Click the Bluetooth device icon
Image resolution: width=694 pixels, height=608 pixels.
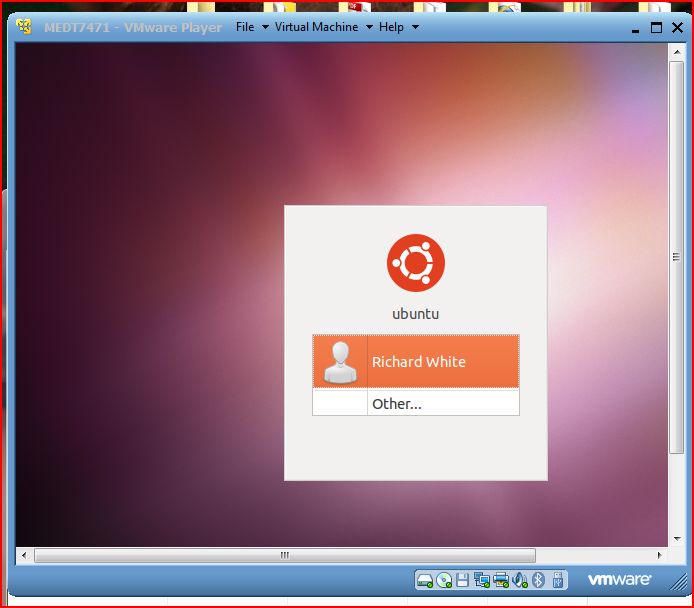[x=538, y=580]
